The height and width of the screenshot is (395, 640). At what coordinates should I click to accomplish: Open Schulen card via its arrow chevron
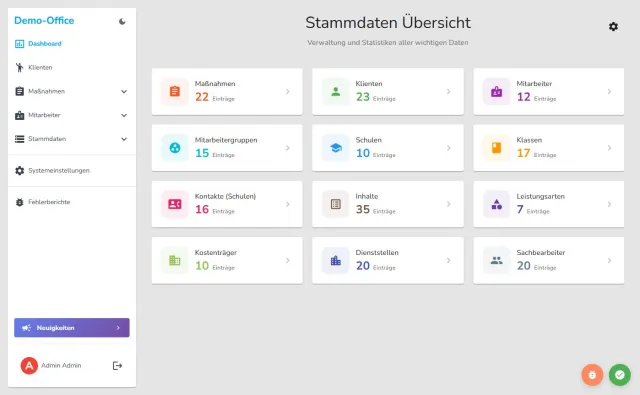click(449, 148)
